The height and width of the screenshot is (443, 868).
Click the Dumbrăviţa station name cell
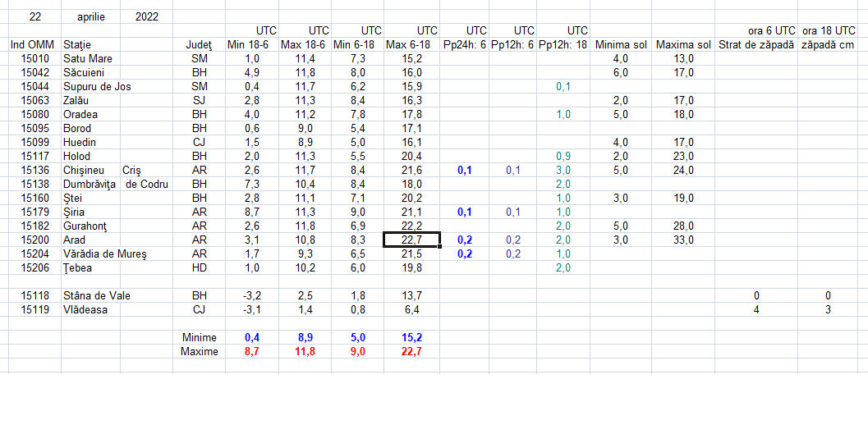point(91,184)
